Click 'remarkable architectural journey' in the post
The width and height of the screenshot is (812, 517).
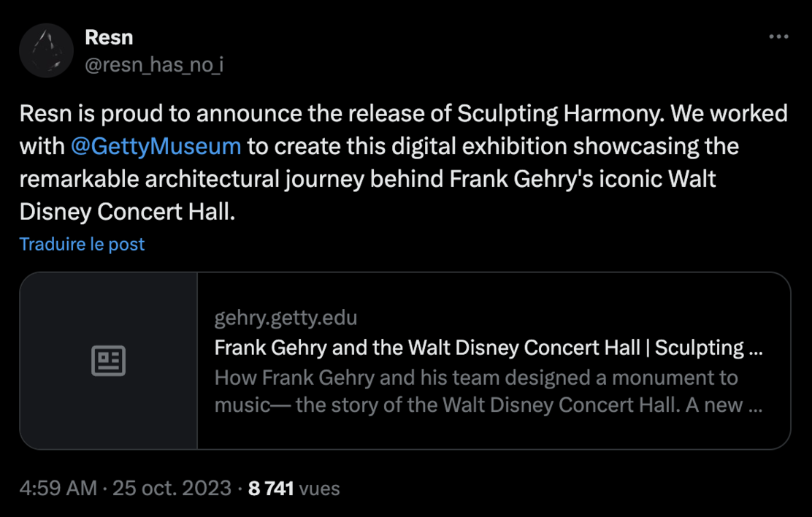click(x=191, y=178)
